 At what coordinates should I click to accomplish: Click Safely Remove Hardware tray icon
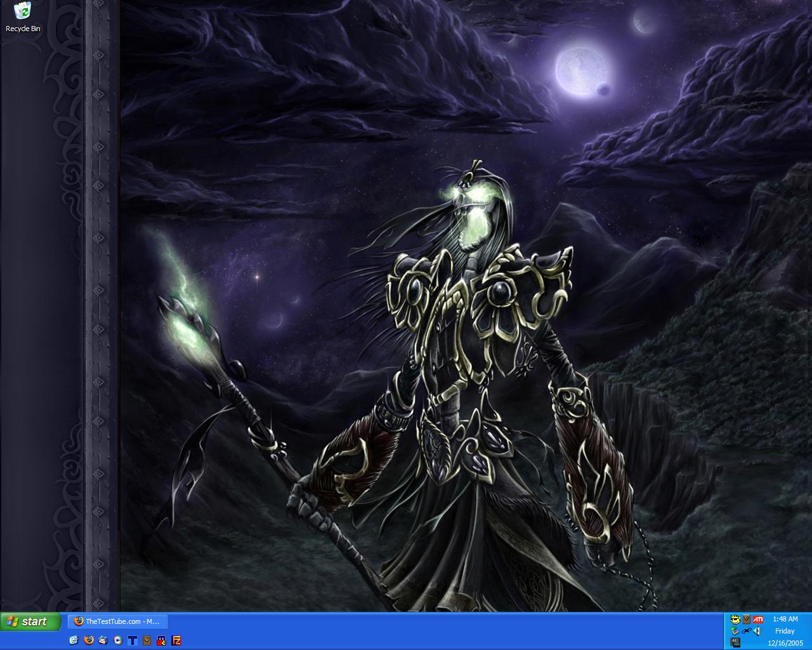pos(735,630)
